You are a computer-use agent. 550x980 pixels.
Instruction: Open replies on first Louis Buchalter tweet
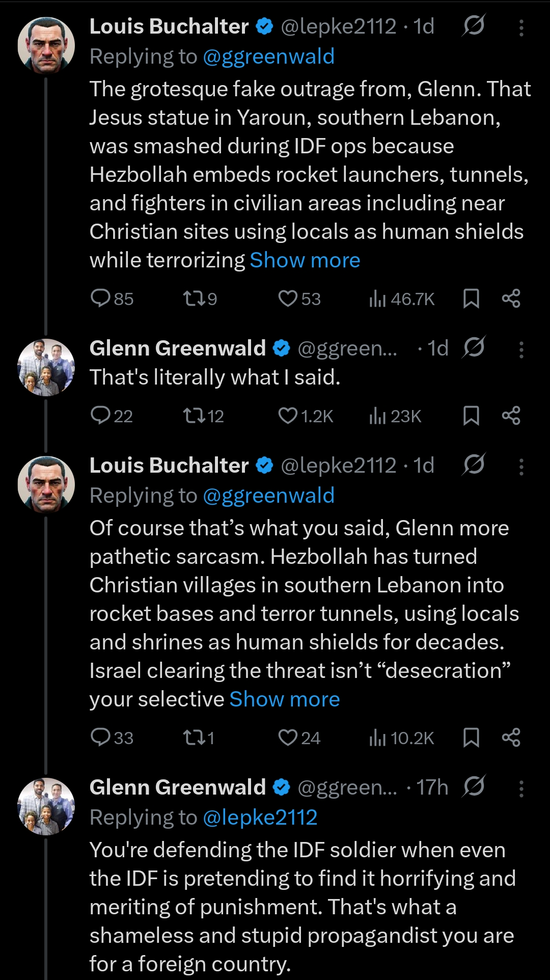pos(112,298)
